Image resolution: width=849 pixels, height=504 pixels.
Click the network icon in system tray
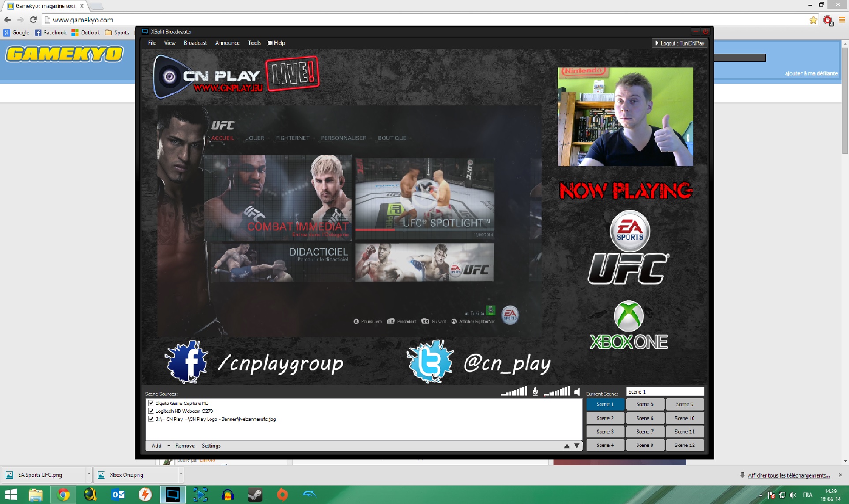(x=782, y=495)
